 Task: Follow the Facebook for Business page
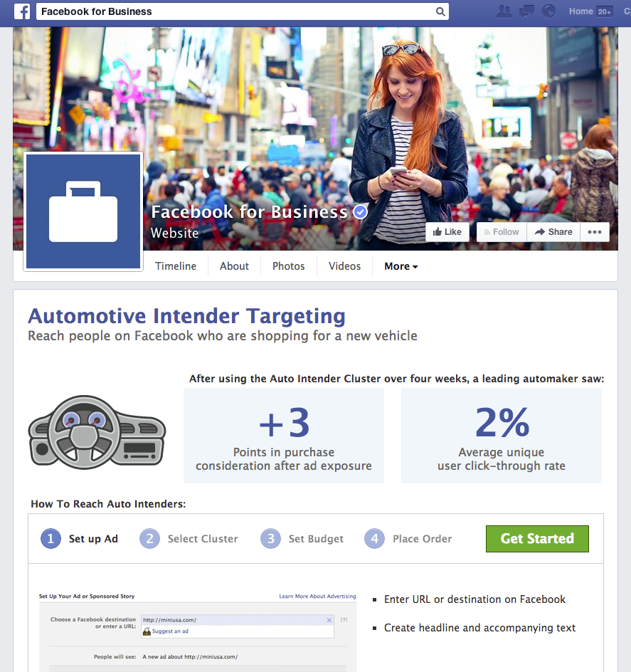pyautogui.click(x=502, y=232)
